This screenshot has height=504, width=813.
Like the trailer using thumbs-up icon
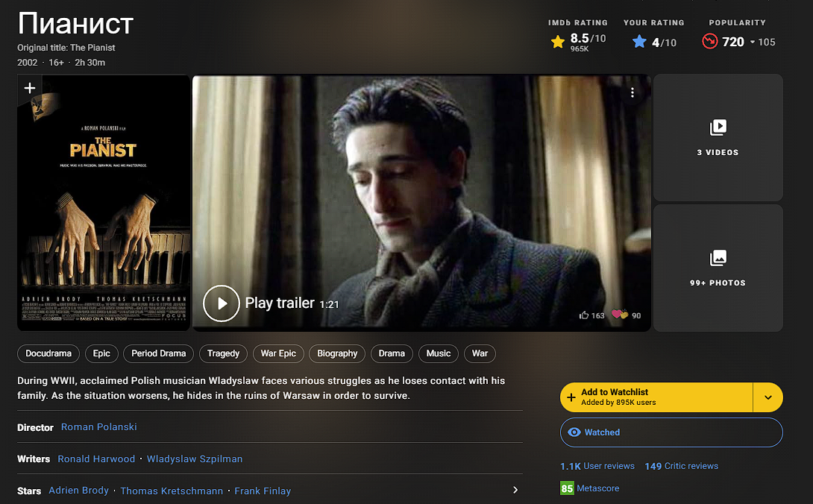584,315
